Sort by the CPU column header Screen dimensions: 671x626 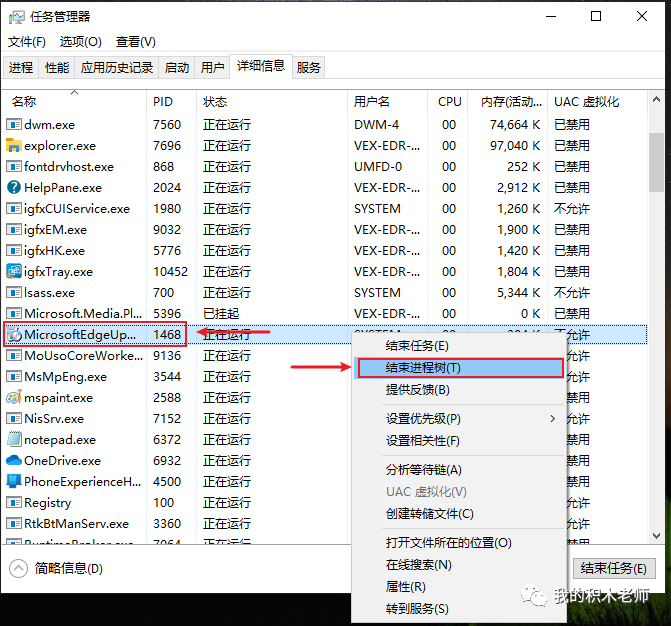point(448,101)
